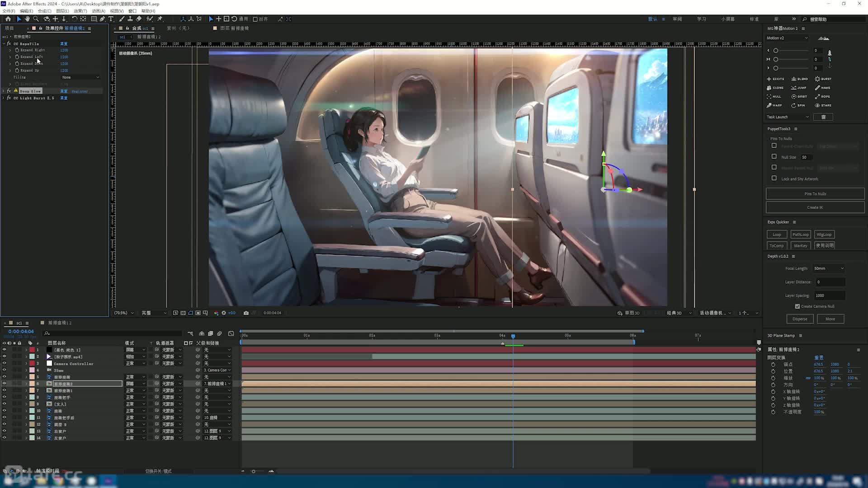This screenshot has width=868, height=488.
Task: Select the Type text tool
Action: tap(111, 19)
